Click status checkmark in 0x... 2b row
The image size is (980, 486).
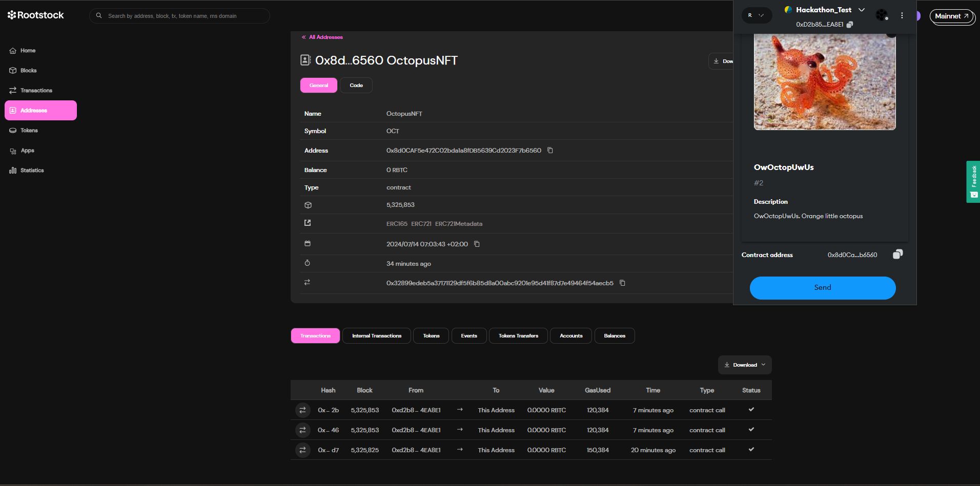click(x=751, y=410)
